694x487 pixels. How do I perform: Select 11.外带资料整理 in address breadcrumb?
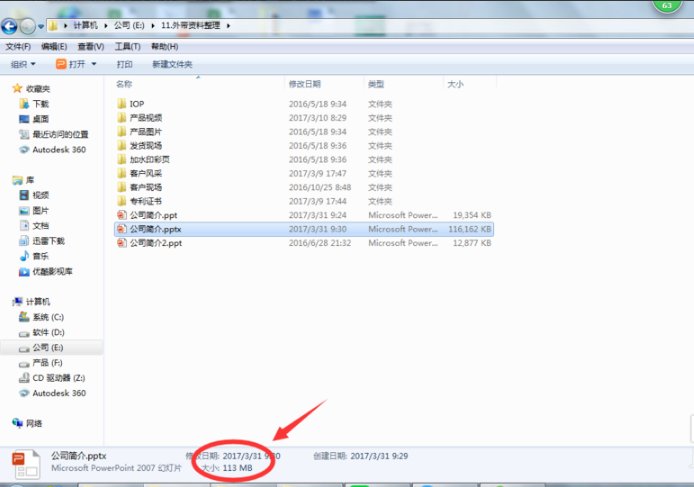click(190, 26)
